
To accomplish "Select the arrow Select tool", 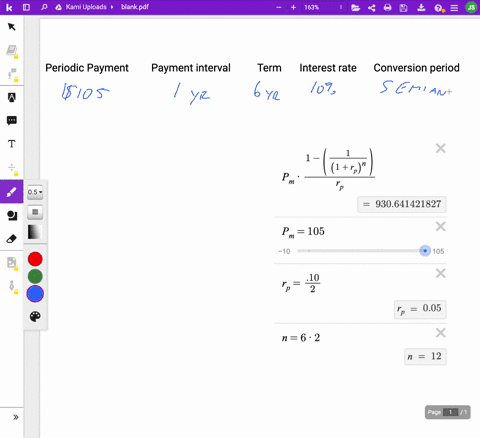I will pos(12,27).
